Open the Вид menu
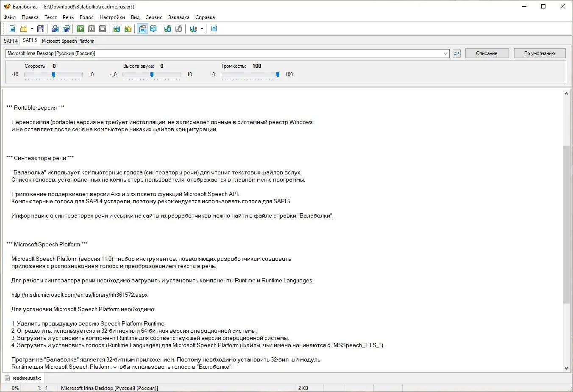This screenshot has height=392, width=573. click(x=135, y=17)
